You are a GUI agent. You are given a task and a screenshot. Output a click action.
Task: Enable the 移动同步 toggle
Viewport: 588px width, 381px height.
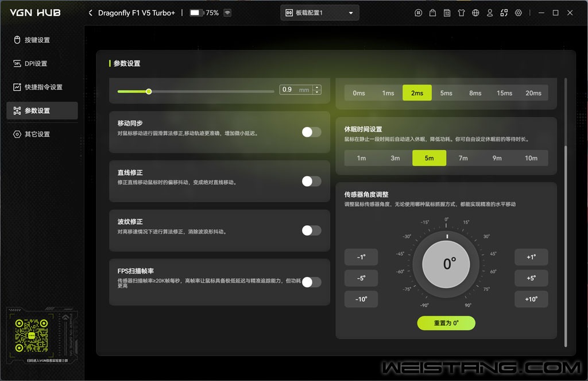312,132
